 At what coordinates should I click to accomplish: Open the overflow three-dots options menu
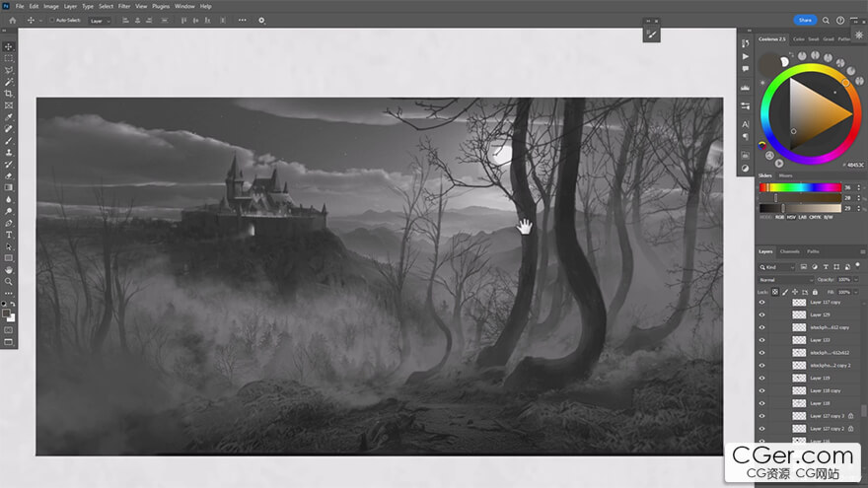pyautogui.click(x=243, y=21)
